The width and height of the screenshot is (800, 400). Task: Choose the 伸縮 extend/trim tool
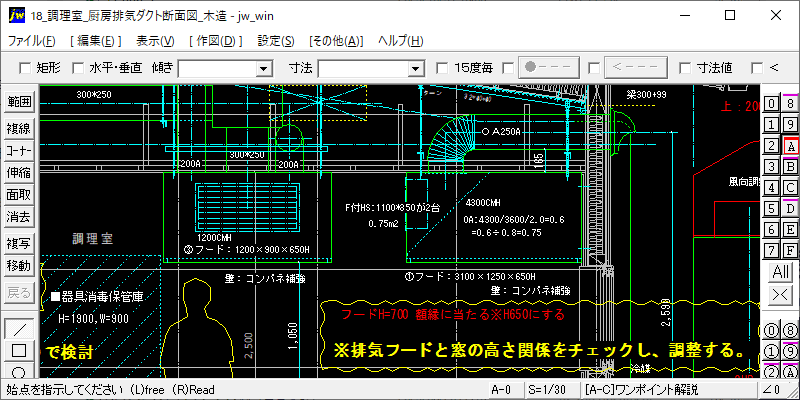pos(19,173)
